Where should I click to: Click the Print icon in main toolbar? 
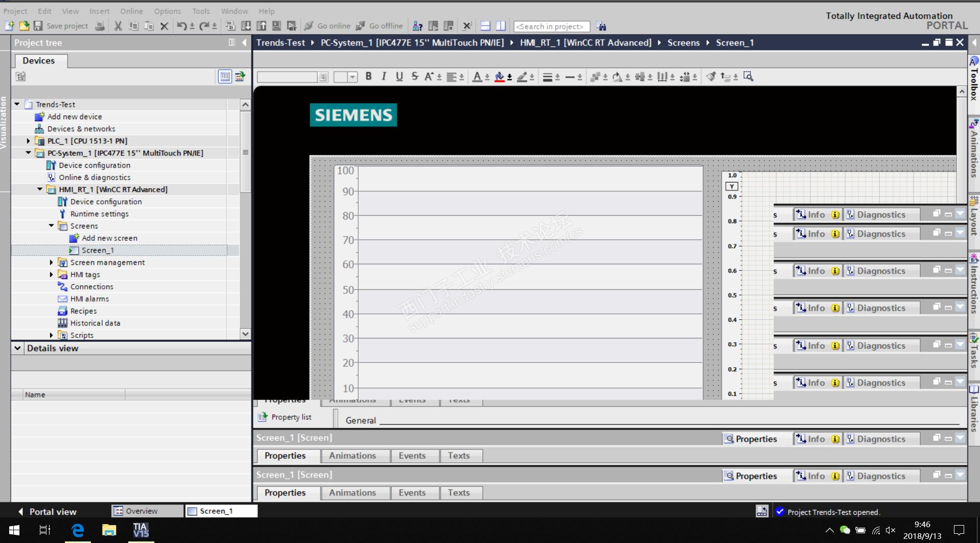click(x=100, y=26)
